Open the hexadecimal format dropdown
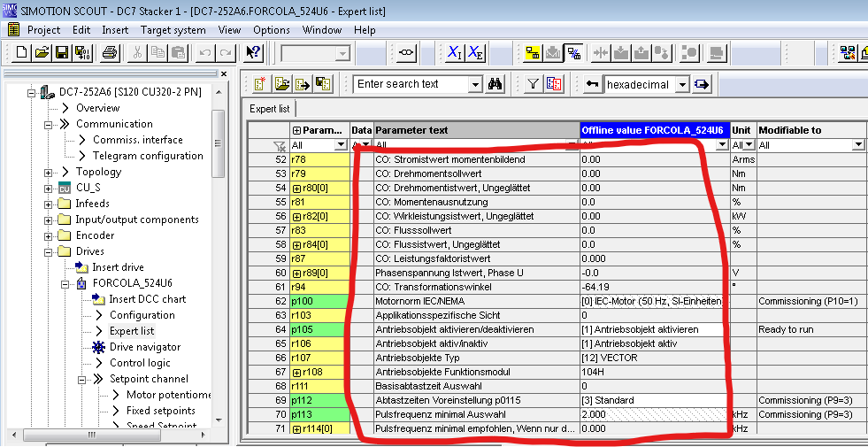The image size is (868, 447). (681, 84)
